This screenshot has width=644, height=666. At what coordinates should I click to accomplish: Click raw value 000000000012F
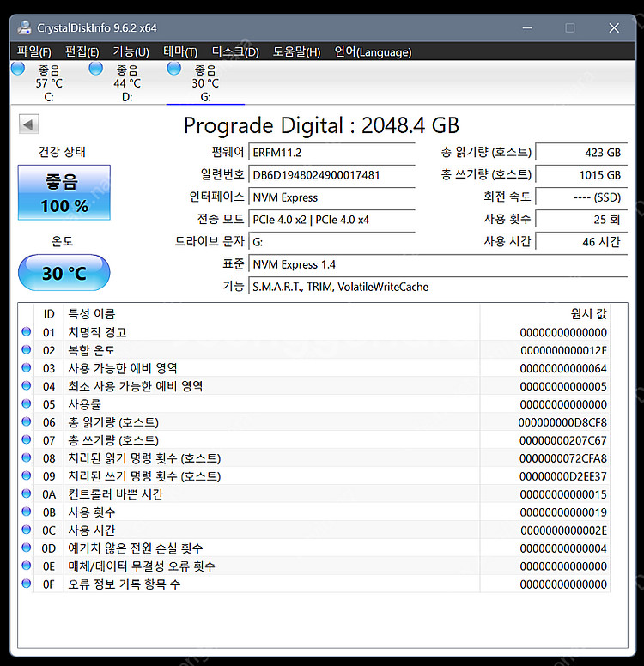(x=563, y=350)
